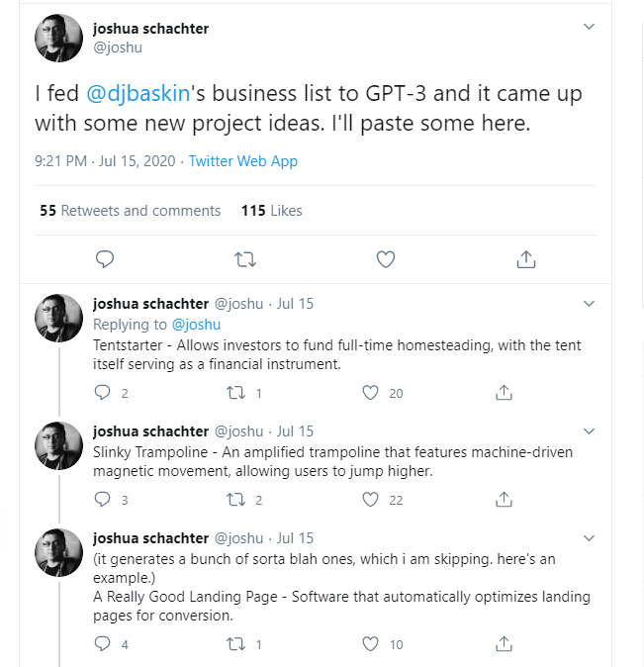Screen dimensions: 644x667
Task: Open joshua schachter's avatar on main tweet
Action: (59, 38)
